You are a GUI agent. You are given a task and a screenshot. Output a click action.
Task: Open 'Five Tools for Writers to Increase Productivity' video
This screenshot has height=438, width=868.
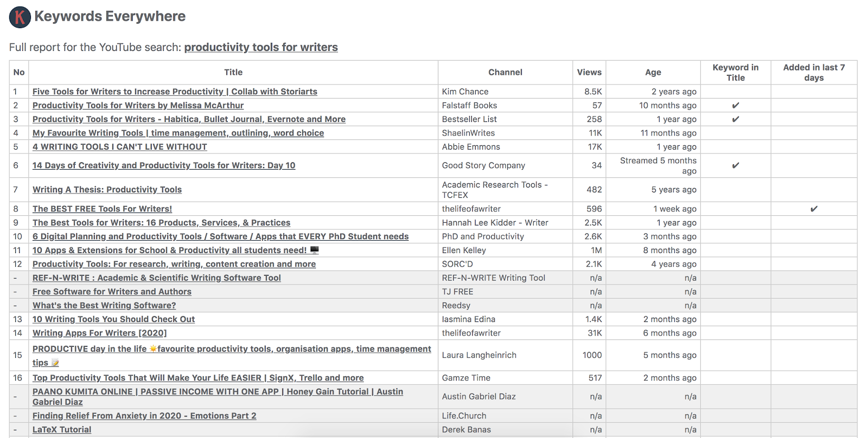click(175, 92)
